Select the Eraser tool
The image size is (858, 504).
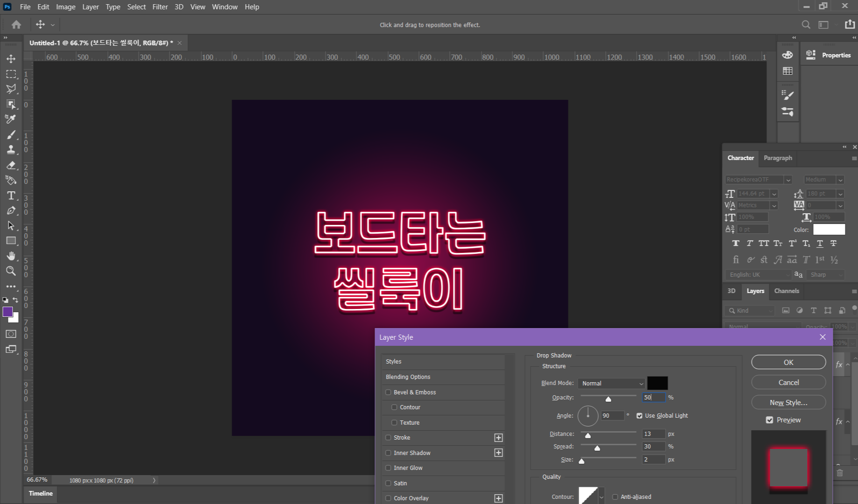click(11, 165)
